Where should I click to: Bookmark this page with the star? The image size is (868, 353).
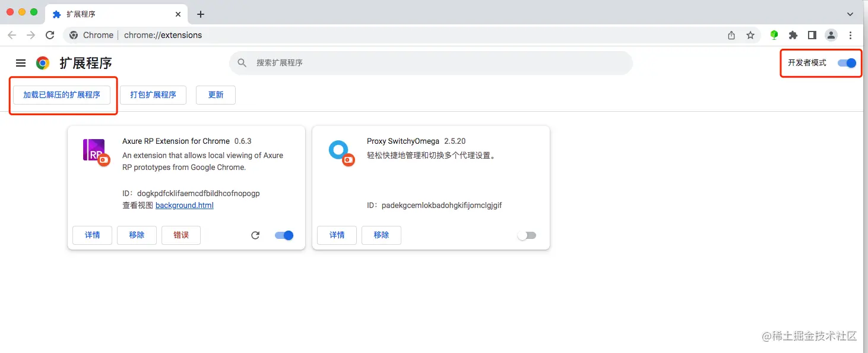tap(750, 35)
